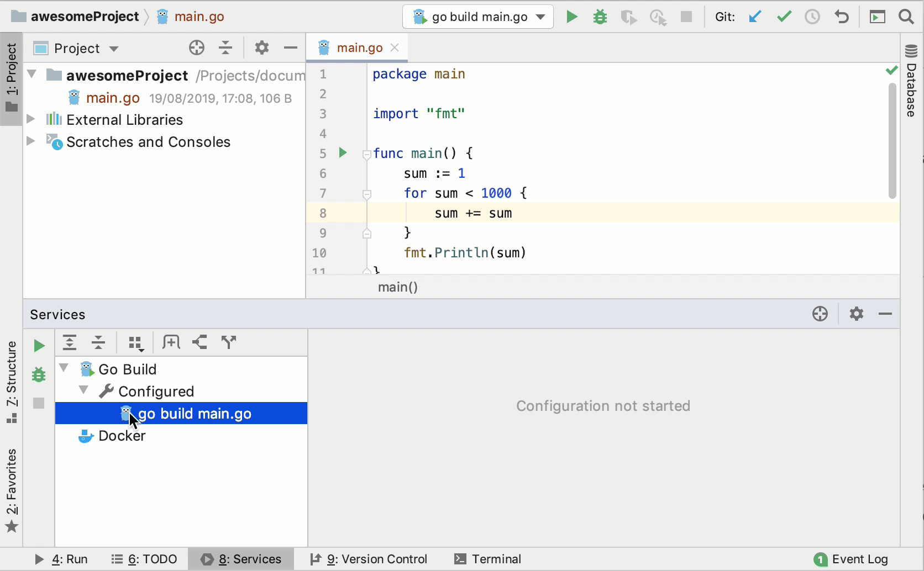Image resolution: width=924 pixels, height=571 pixels.
Task: Open the 6: TODO tool window
Action: coord(144,559)
